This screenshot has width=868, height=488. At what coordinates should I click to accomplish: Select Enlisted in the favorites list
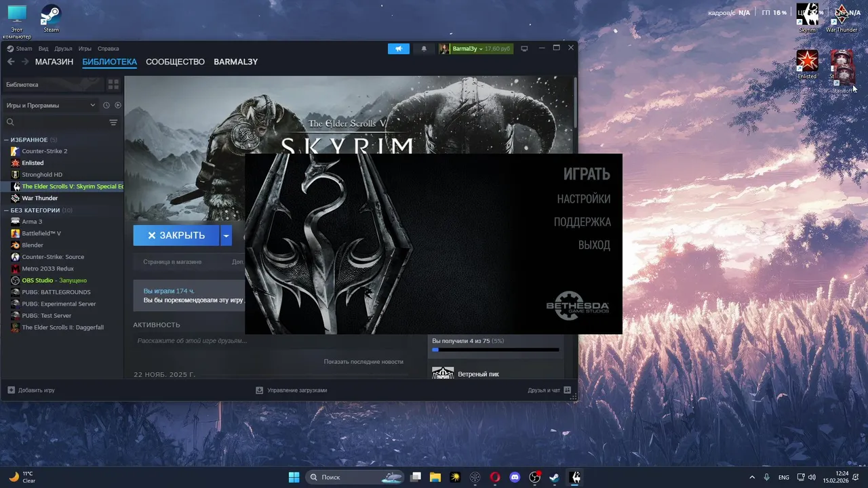(33, 163)
